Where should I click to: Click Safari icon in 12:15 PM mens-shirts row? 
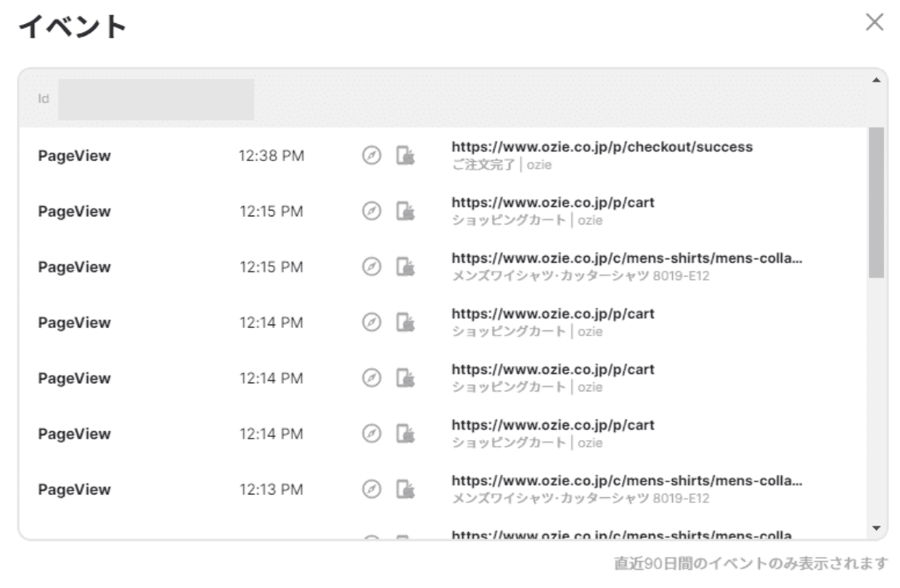tap(371, 267)
